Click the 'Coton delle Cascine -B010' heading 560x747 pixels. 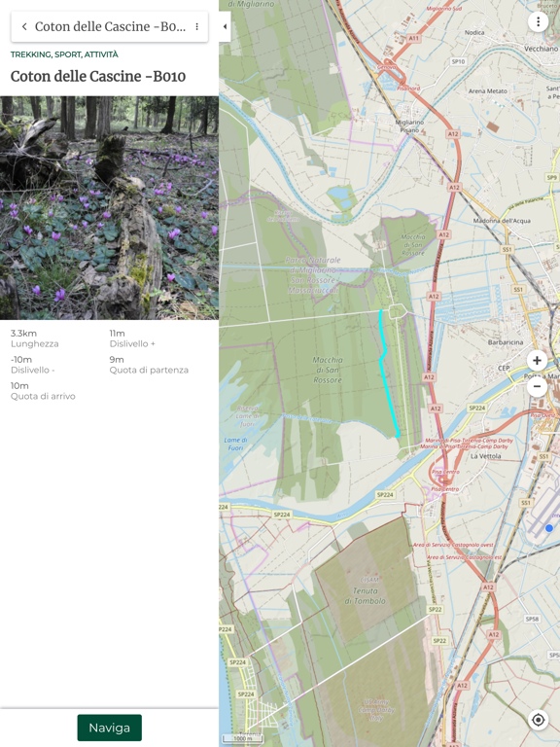(x=98, y=76)
